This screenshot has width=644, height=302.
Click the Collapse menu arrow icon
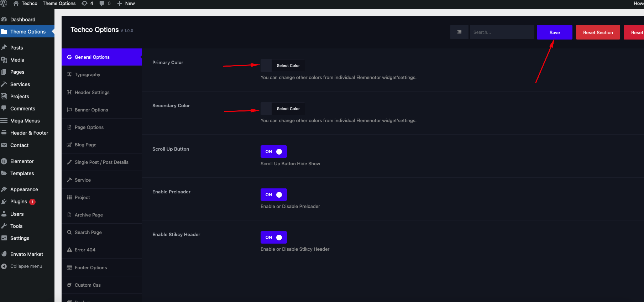(4, 266)
